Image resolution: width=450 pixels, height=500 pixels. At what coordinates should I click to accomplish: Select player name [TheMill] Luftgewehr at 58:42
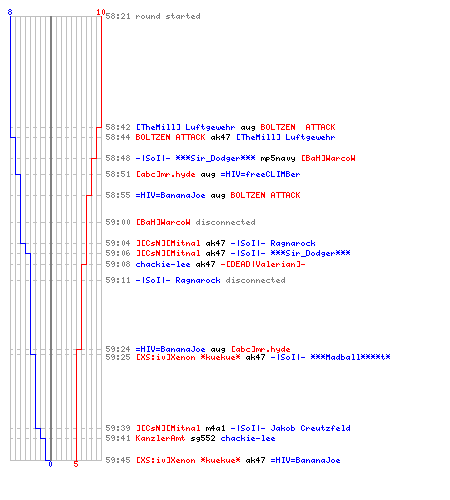(185, 127)
